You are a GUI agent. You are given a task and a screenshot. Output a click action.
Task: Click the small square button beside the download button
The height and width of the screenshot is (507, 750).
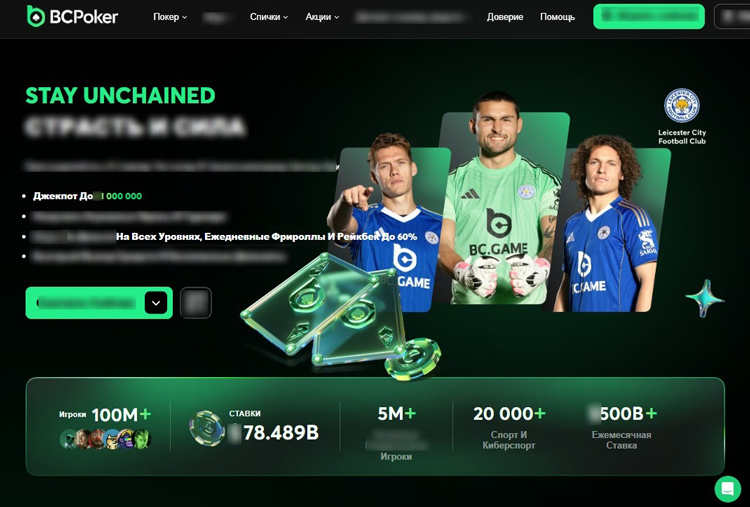coord(196,303)
